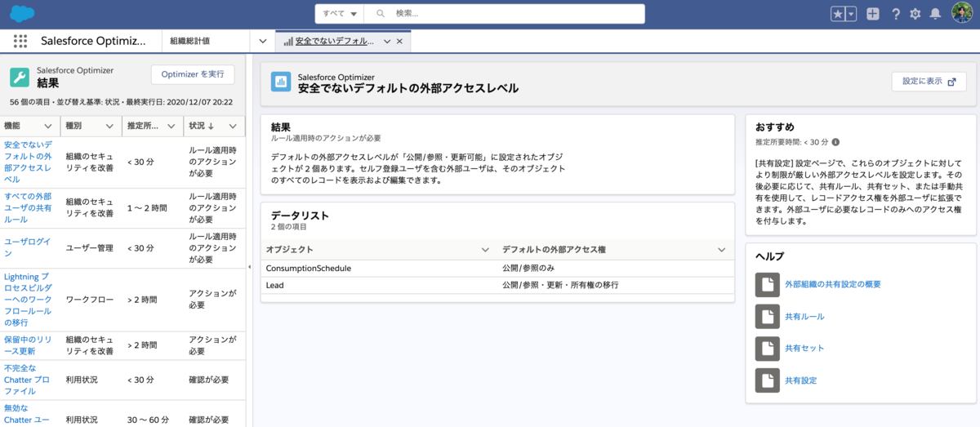Open the App Launcher grid icon

(x=20, y=41)
